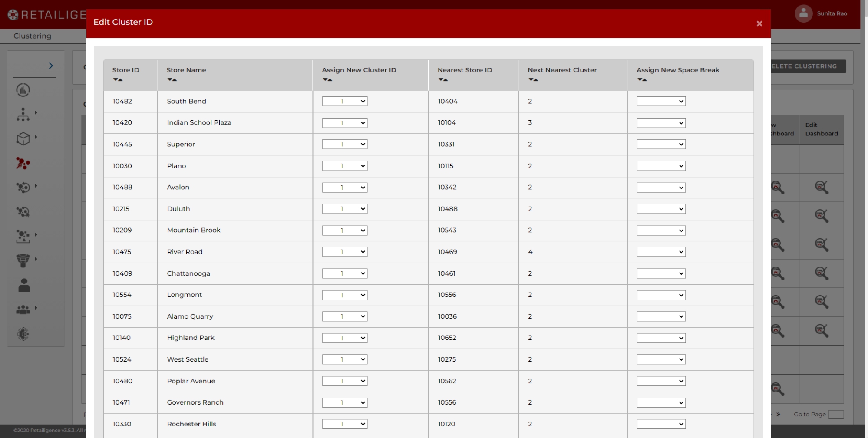Open cluster ID dropdown for River Road
Image resolution: width=868 pixels, height=438 pixels.
point(345,252)
